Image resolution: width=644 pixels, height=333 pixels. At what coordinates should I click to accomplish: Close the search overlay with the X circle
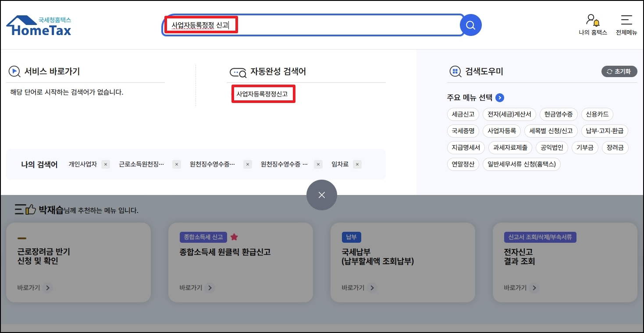pyautogui.click(x=321, y=195)
